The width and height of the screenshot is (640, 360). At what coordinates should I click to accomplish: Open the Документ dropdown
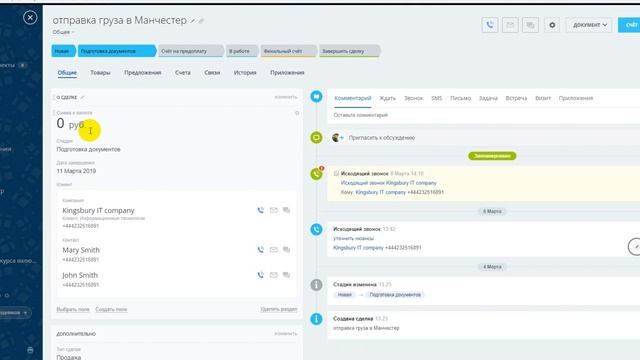(x=589, y=25)
